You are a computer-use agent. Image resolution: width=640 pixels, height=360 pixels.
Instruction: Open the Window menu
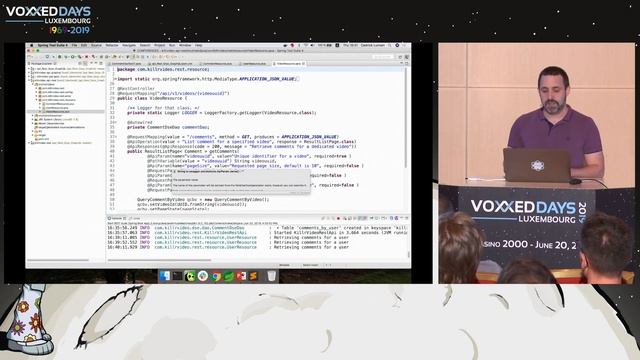click(185, 45)
